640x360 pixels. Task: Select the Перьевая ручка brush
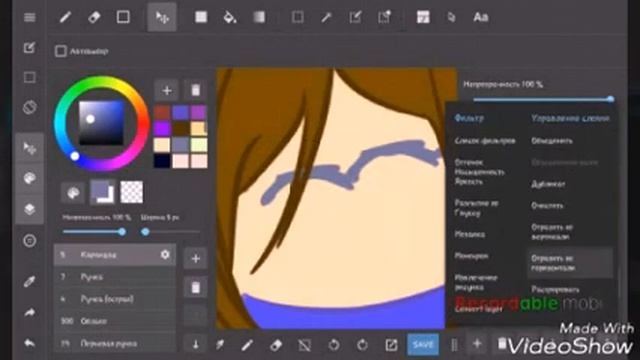coord(115,343)
